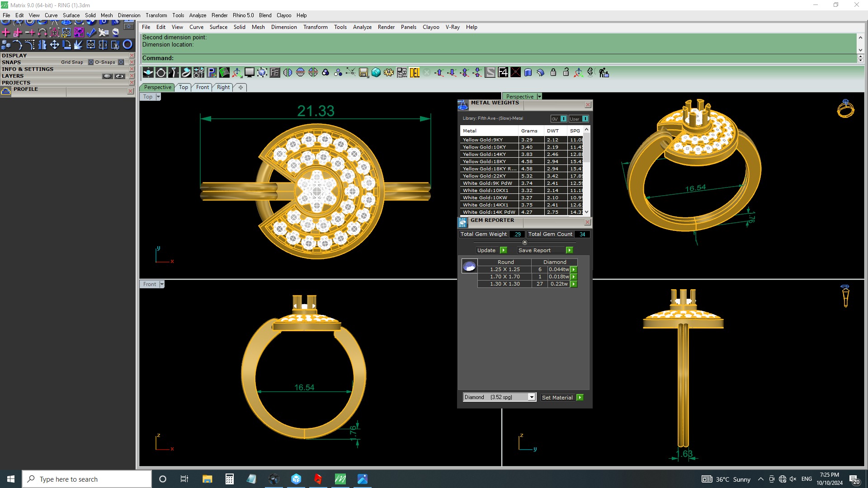Click the monitor display toolbar icon
Image resolution: width=868 pixels, height=488 pixels.
pyautogui.click(x=250, y=72)
